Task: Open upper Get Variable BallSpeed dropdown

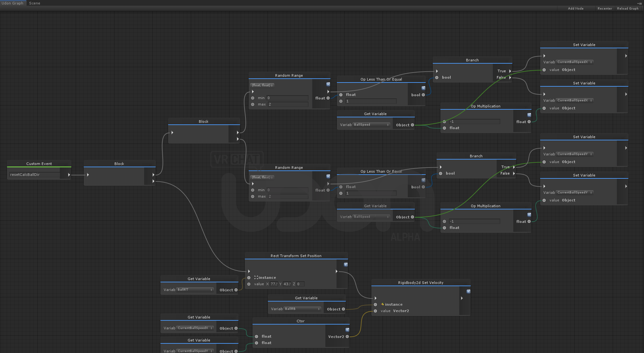Action: click(x=371, y=125)
